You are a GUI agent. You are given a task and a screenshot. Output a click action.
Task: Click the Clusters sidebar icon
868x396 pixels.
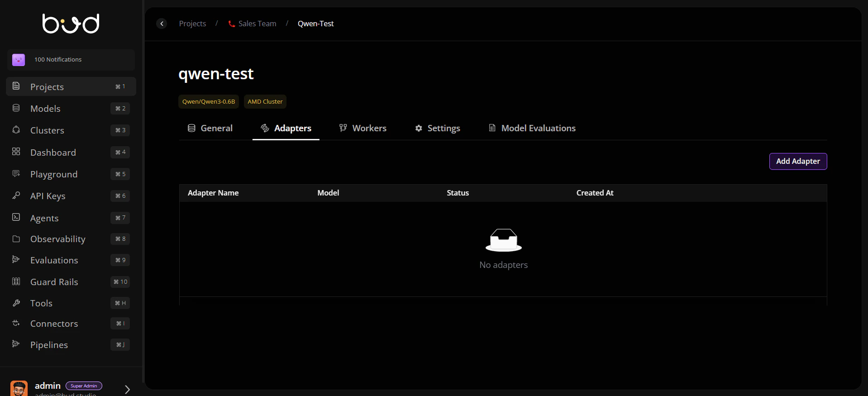tap(16, 130)
